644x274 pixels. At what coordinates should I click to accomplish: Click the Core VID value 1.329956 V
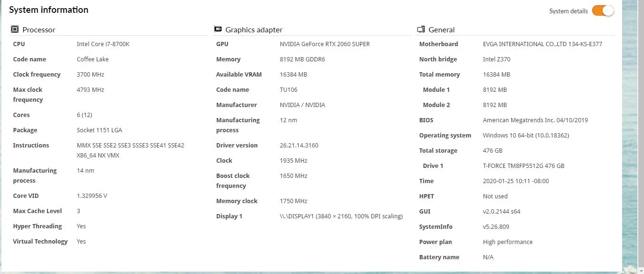(x=92, y=196)
